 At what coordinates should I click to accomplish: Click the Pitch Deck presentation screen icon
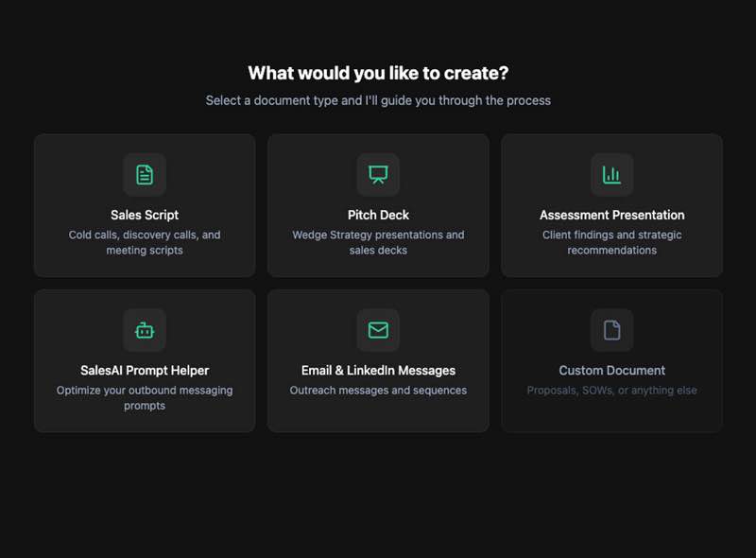[378, 175]
